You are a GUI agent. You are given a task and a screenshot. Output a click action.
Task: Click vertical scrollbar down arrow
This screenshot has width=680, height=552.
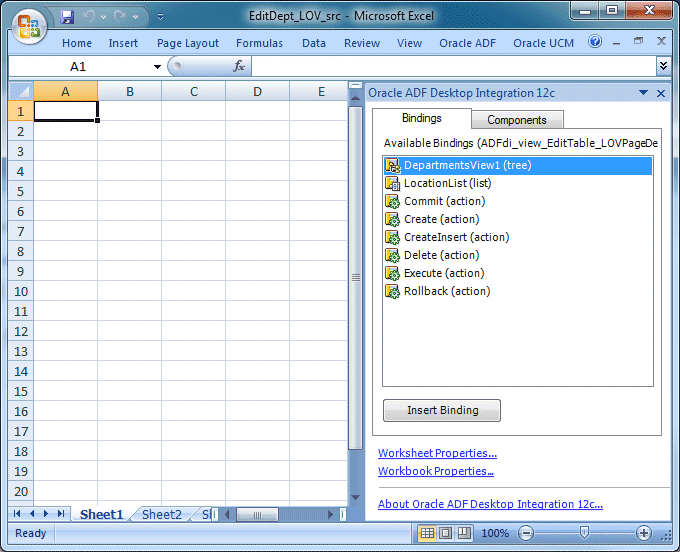pyautogui.click(x=355, y=497)
